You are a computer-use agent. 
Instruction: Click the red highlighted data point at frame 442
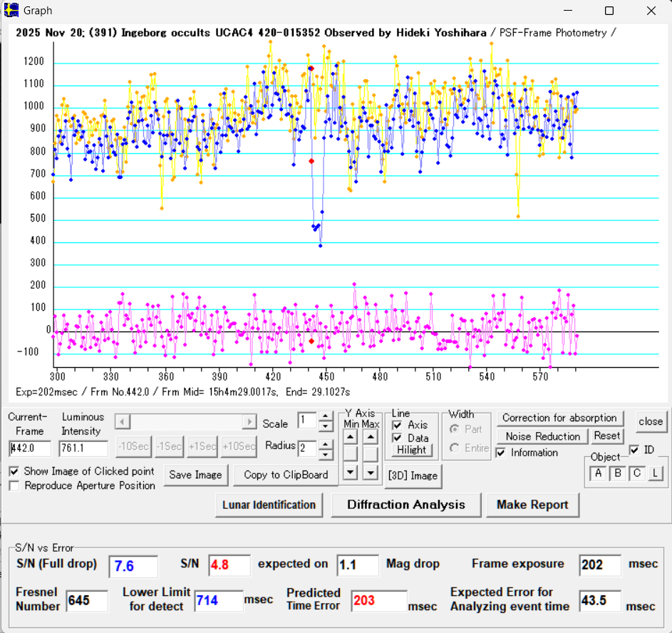311,161
